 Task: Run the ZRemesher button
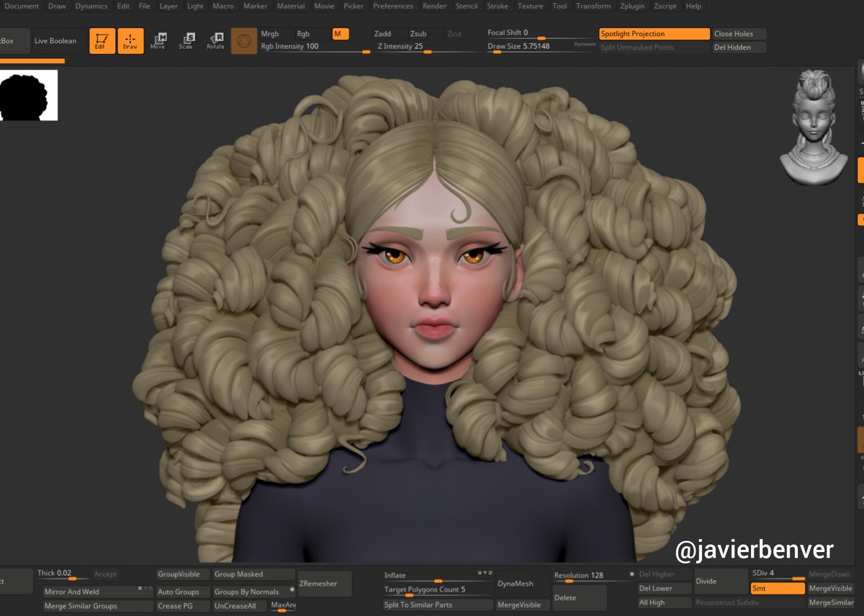coord(325,584)
